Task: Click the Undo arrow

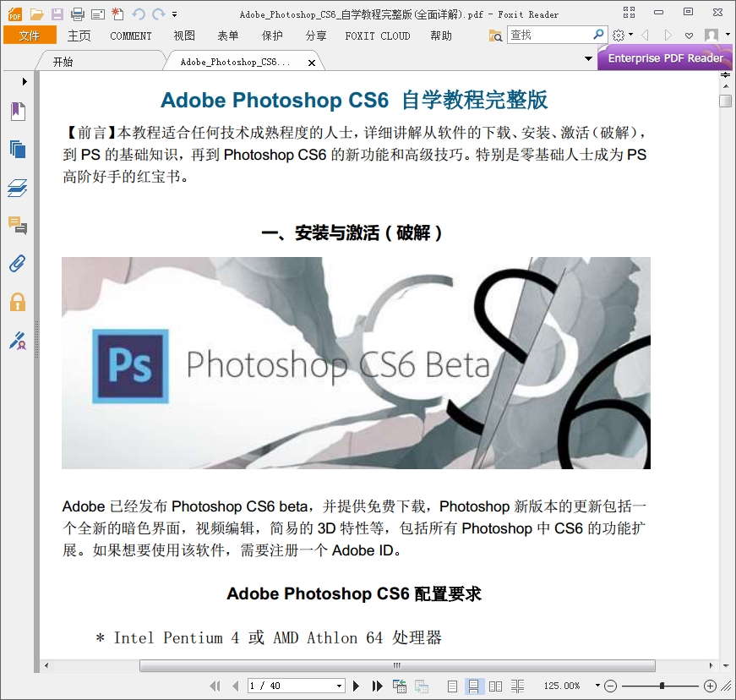Action: (x=138, y=14)
